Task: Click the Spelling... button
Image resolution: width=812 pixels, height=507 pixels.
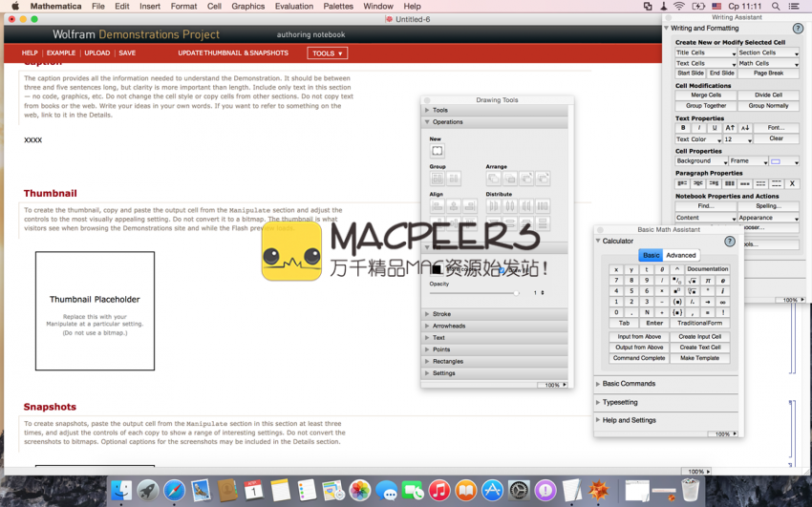Action: pyautogui.click(x=768, y=206)
